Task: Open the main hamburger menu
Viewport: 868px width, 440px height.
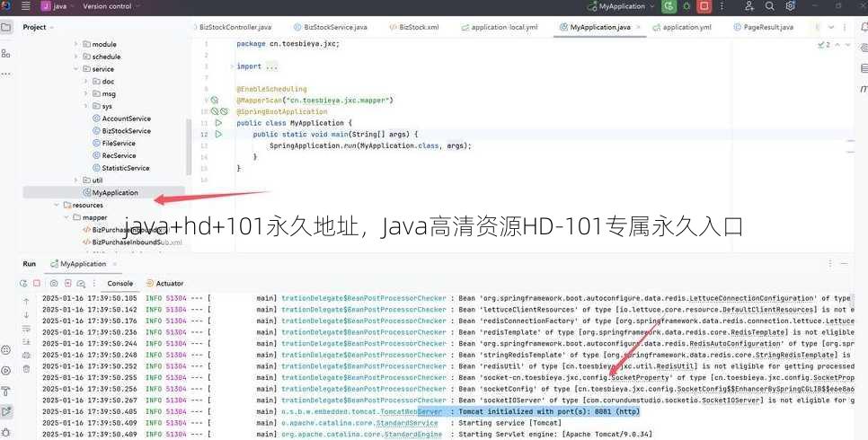Action: 25,6
